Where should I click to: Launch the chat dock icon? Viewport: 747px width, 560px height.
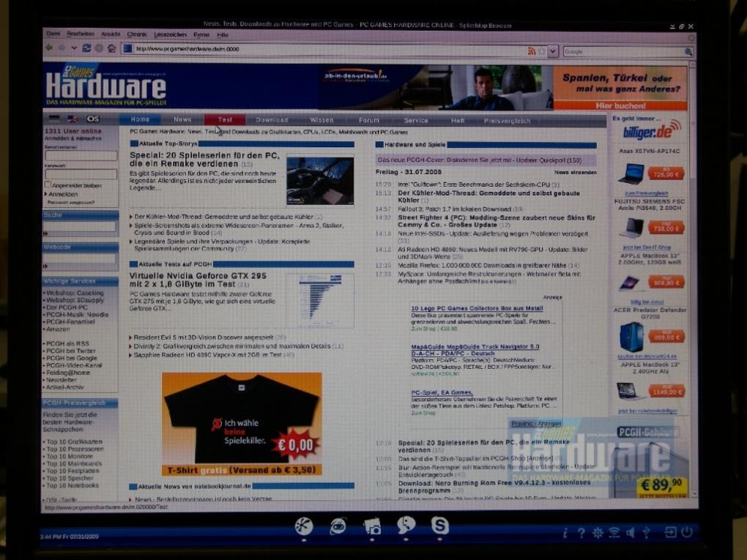[x=406, y=526]
